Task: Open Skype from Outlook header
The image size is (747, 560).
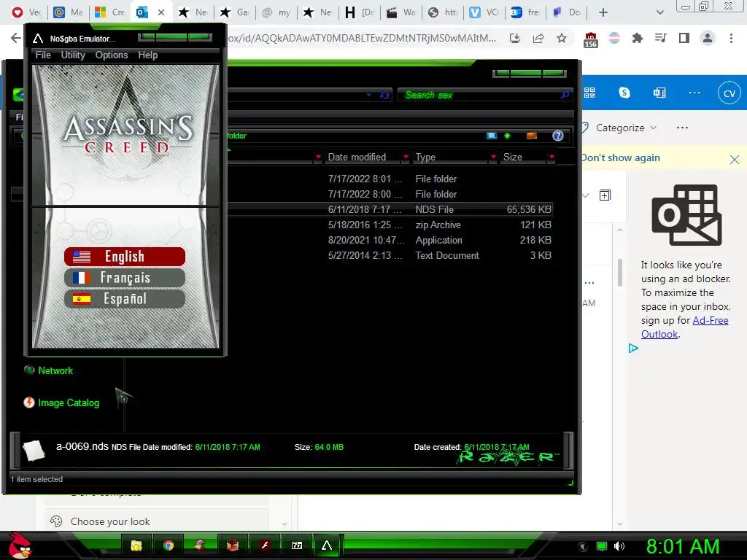Action: click(624, 93)
